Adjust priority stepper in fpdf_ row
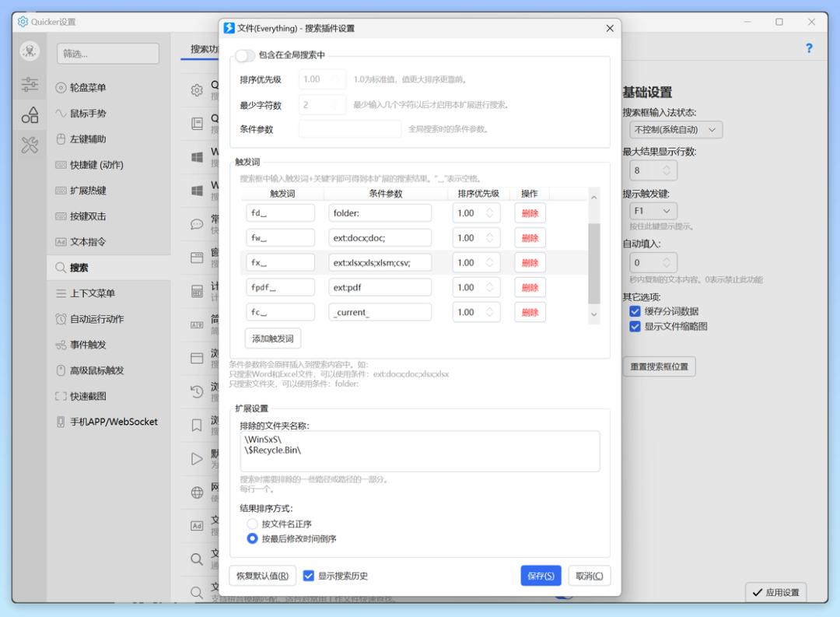Image resolution: width=840 pixels, height=617 pixels. (x=490, y=287)
